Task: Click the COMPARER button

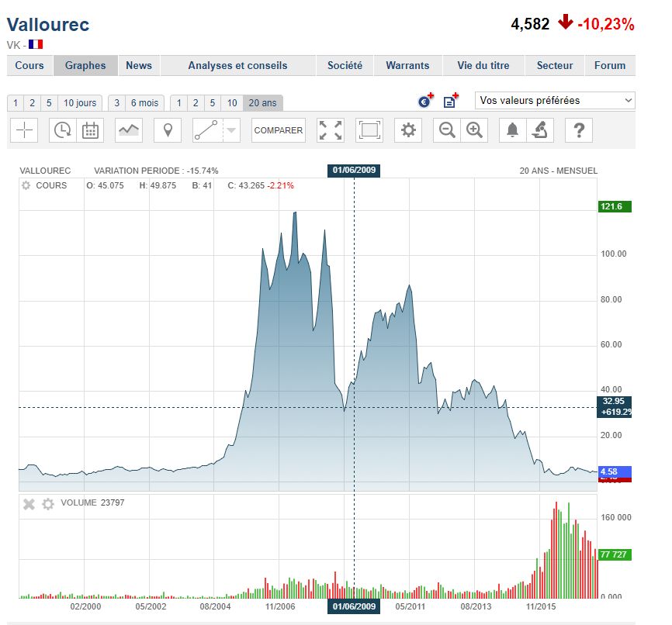Action: point(278,129)
